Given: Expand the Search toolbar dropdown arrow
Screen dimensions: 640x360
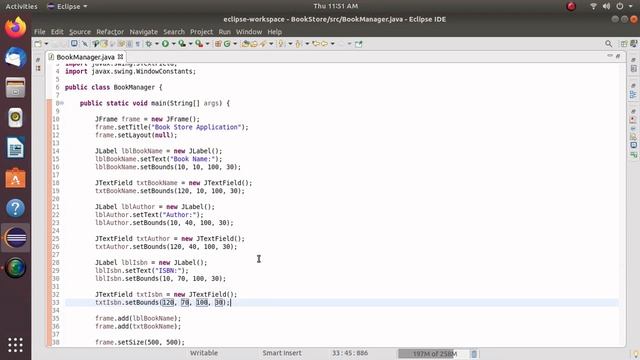Looking at the screenshot, I should [x=271, y=44].
